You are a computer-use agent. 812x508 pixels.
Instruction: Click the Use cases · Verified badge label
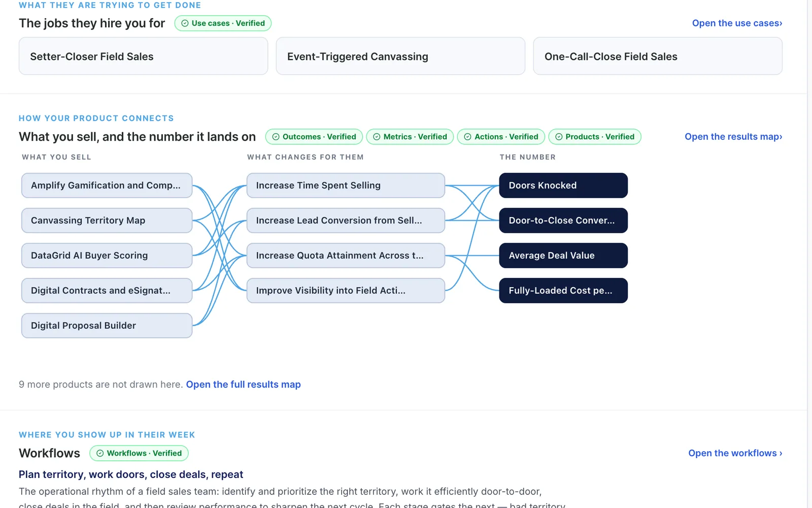coord(228,23)
